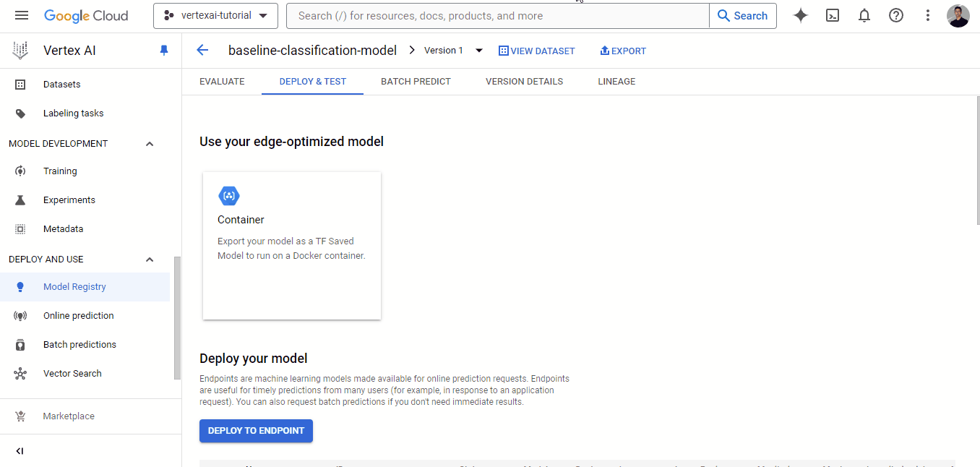Image resolution: width=980 pixels, height=467 pixels.
Task: Click the baseline-classification-model breadcrumb title
Action: tap(312, 51)
